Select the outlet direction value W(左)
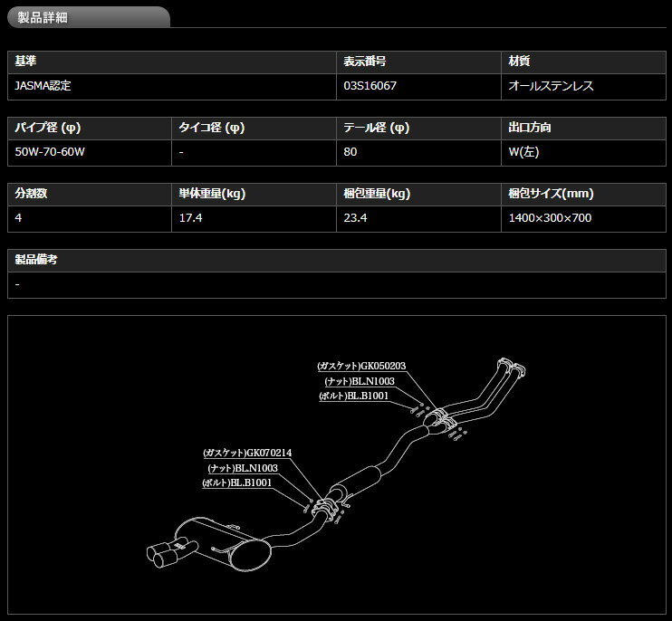Image resolution: width=672 pixels, height=621 pixels. 523,151
